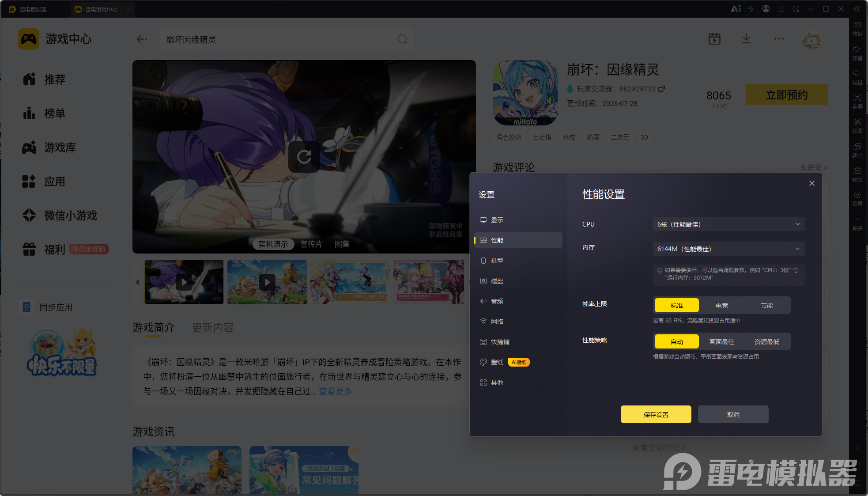Select the second video thumbnail
Viewport: 868px width, 496px height.
pos(267,282)
